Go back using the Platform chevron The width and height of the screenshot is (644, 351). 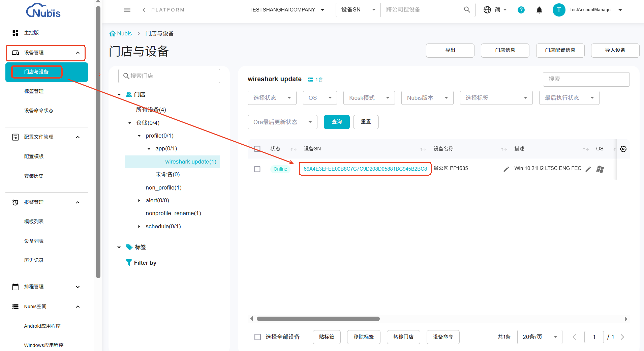point(144,10)
